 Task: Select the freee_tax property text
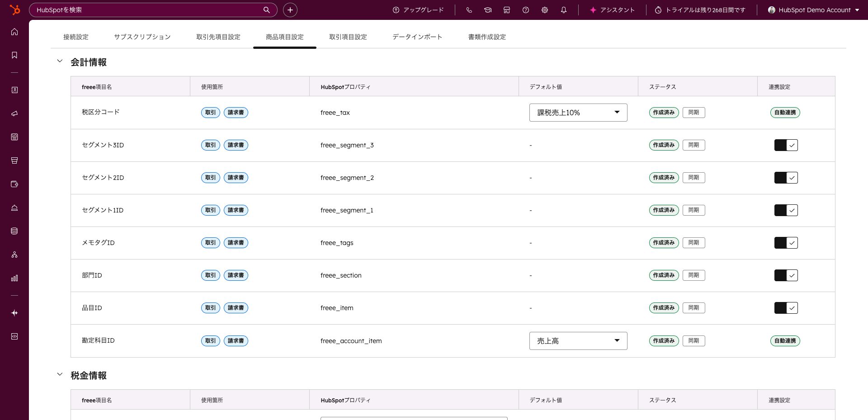(335, 113)
